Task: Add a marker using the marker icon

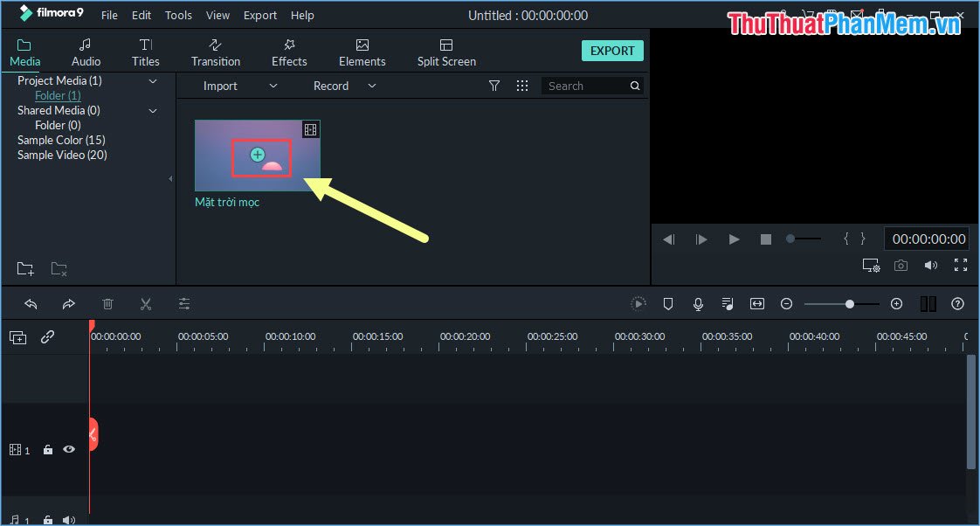Action: click(x=668, y=303)
